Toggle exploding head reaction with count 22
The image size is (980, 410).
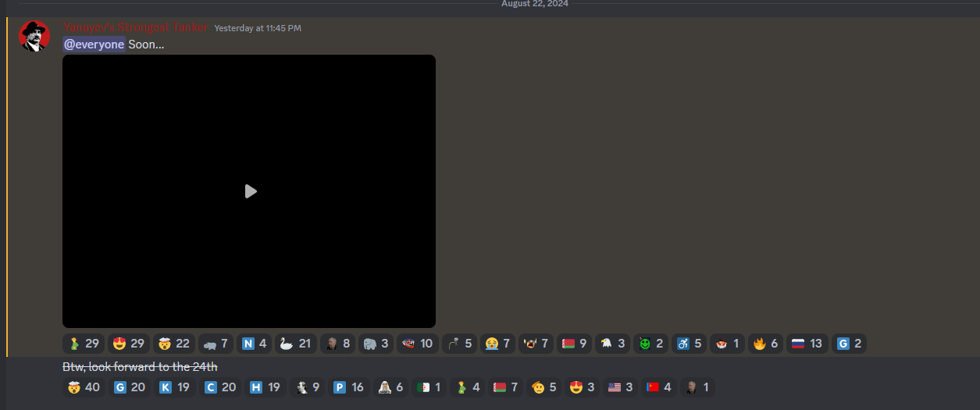175,344
